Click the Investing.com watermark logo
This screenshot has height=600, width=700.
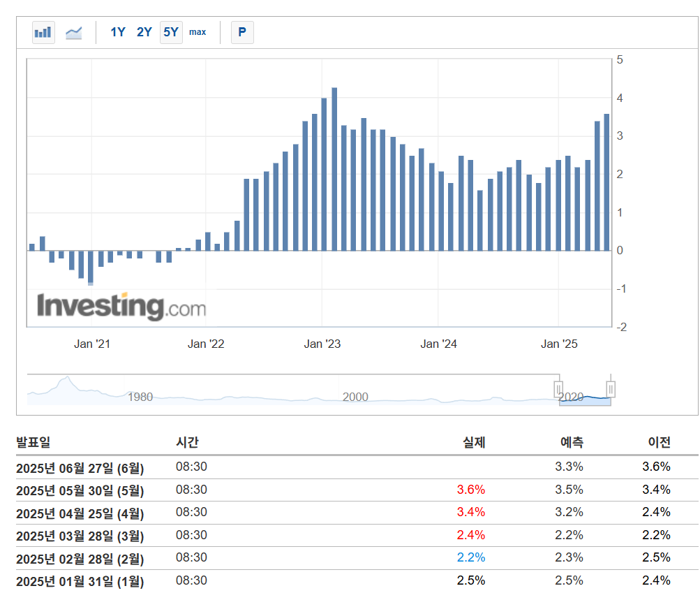[x=121, y=307]
